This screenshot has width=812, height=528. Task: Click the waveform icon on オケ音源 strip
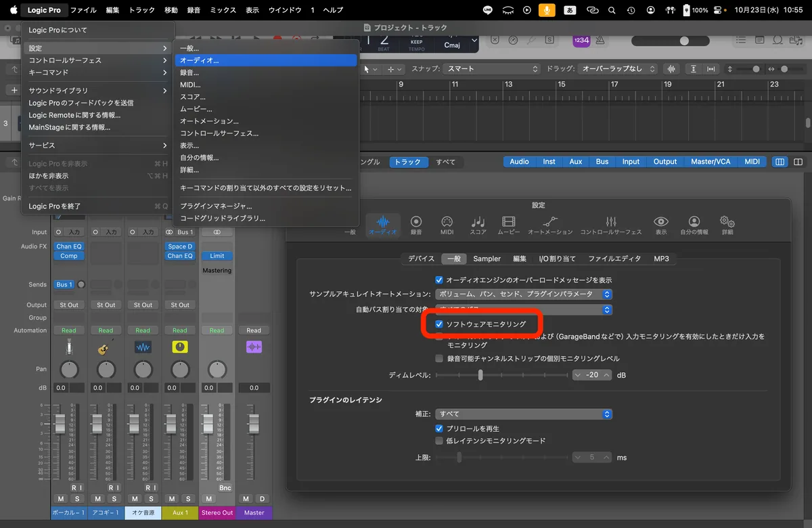(x=143, y=347)
